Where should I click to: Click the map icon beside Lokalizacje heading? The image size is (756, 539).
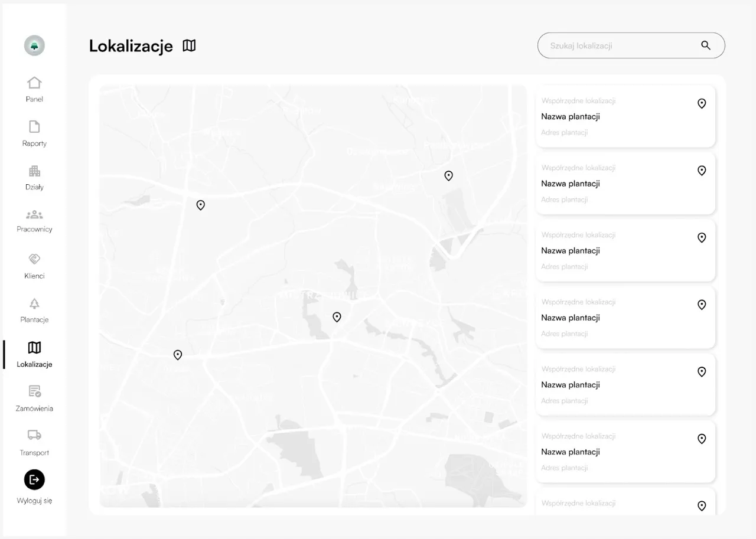click(189, 45)
